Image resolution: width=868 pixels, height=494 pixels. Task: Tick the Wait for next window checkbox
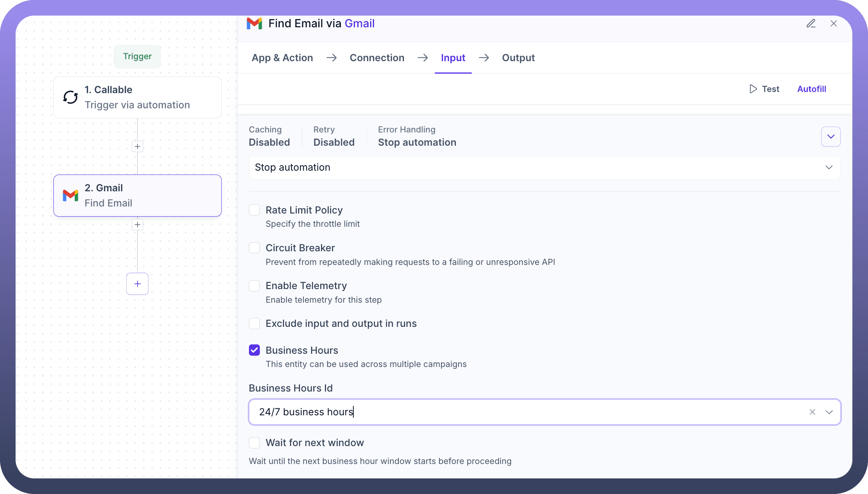[254, 443]
